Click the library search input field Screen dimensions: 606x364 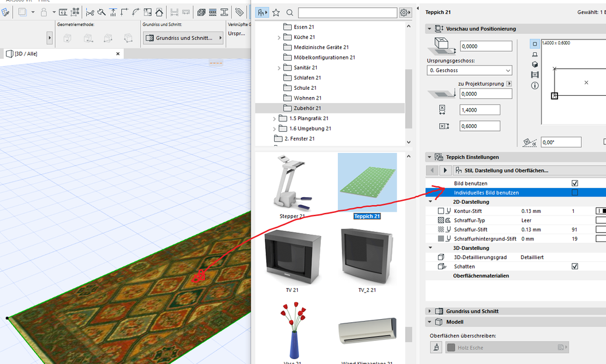348,13
